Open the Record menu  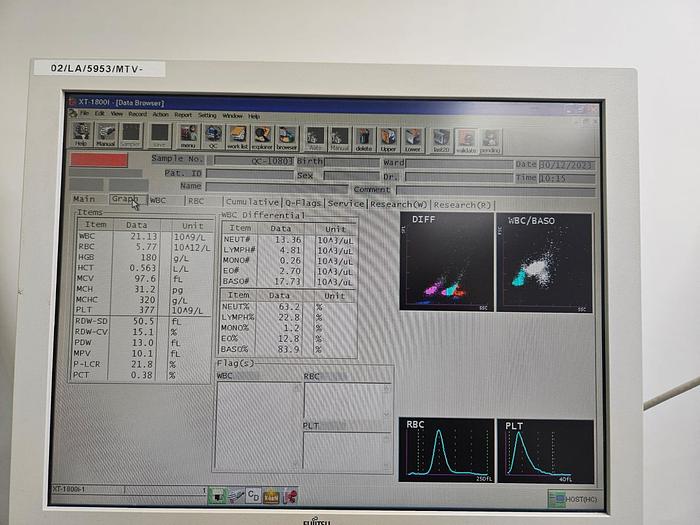[138, 114]
